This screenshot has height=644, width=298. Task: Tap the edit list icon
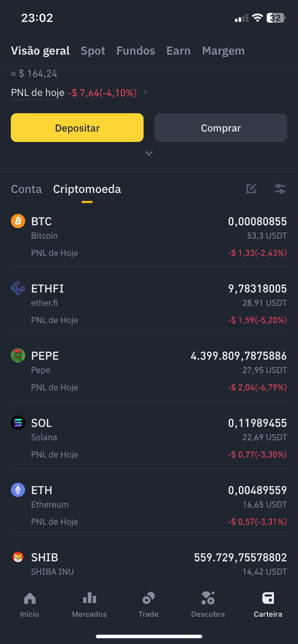point(251,189)
